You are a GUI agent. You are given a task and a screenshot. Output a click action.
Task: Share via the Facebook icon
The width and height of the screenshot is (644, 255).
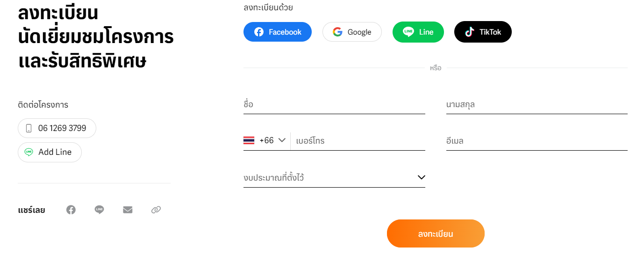pyautogui.click(x=71, y=210)
